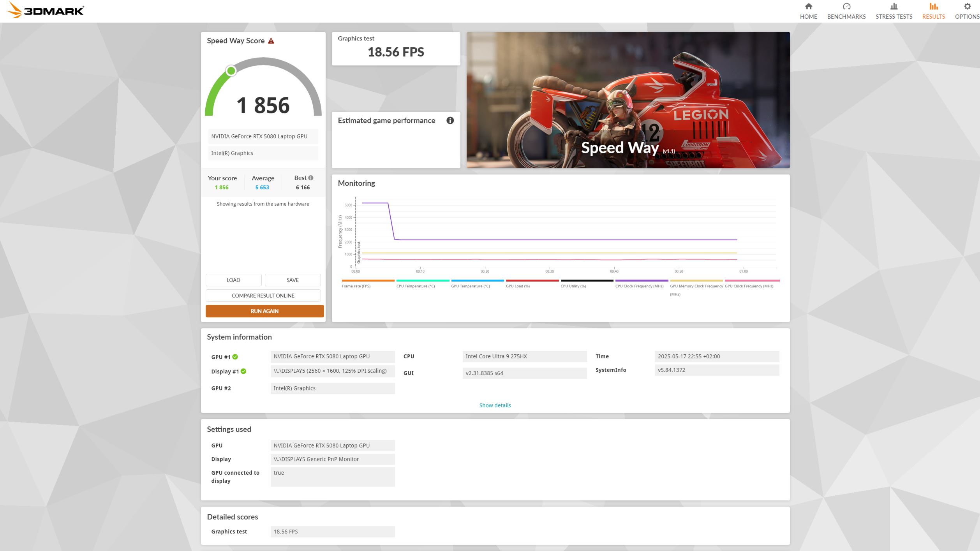Click COMPARE RESULT ONLINE button
The height and width of the screenshot is (551, 980).
263,296
